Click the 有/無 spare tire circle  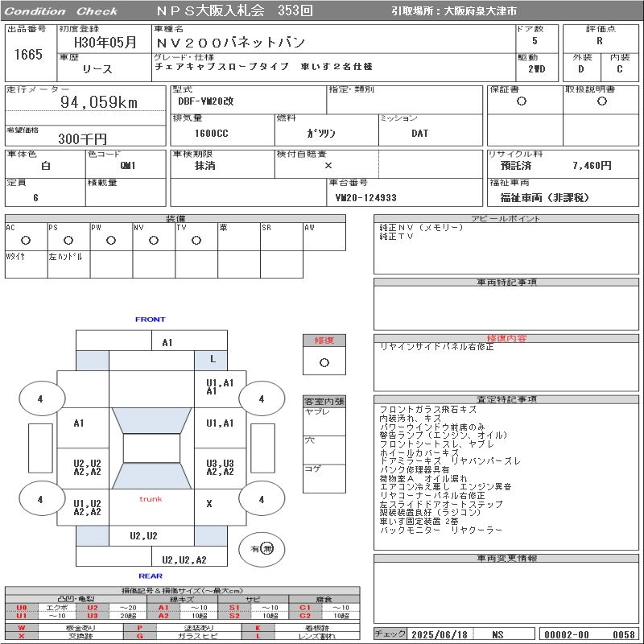(262, 549)
